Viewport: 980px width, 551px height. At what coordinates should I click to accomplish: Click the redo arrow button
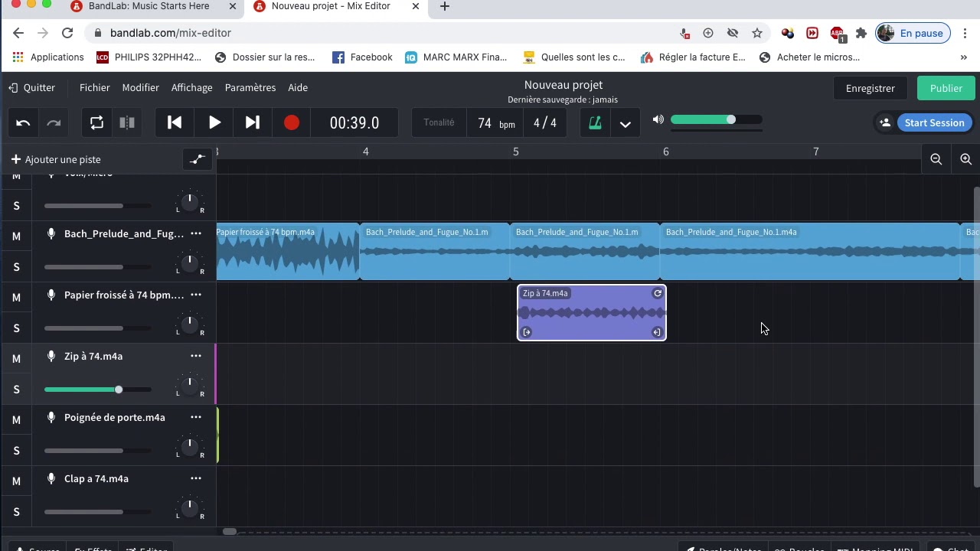click(54, 122)
